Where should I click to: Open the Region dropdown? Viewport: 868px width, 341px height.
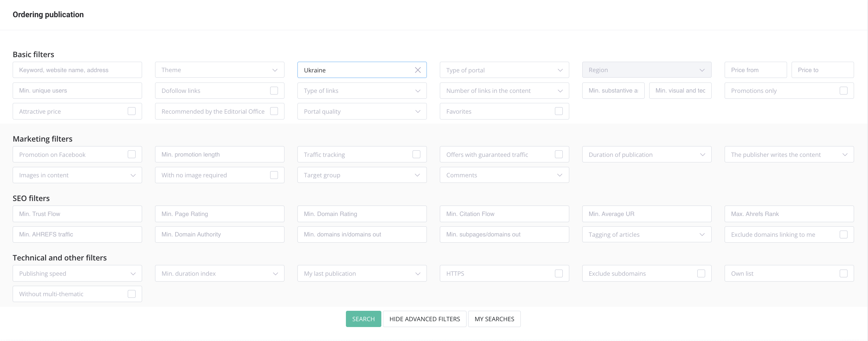pos(647,70)
